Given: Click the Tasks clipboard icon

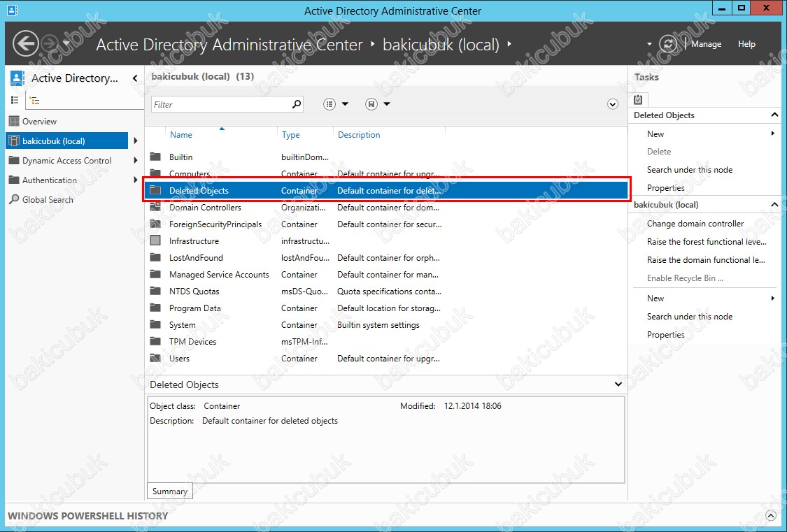Looking at the screenshot, I should coord(638,99).
